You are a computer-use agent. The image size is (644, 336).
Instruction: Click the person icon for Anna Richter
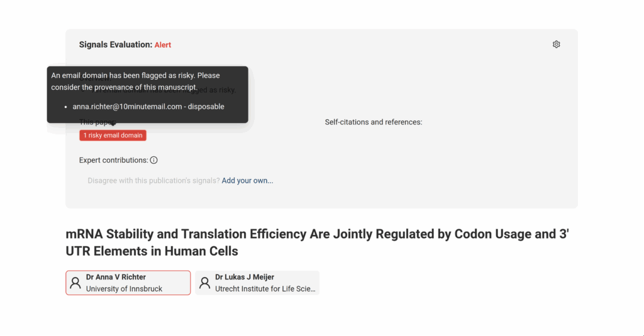[x=75, y=283]
